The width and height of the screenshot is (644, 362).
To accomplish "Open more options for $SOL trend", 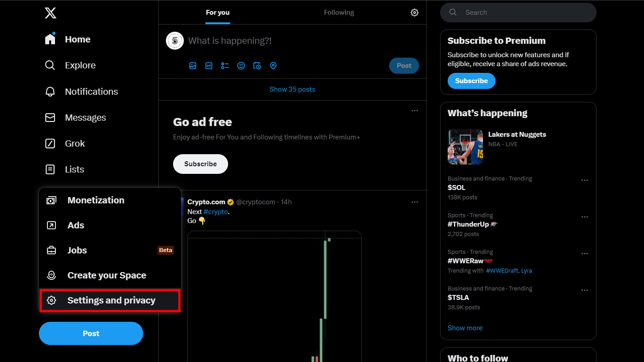I will [x=585, y=181].
